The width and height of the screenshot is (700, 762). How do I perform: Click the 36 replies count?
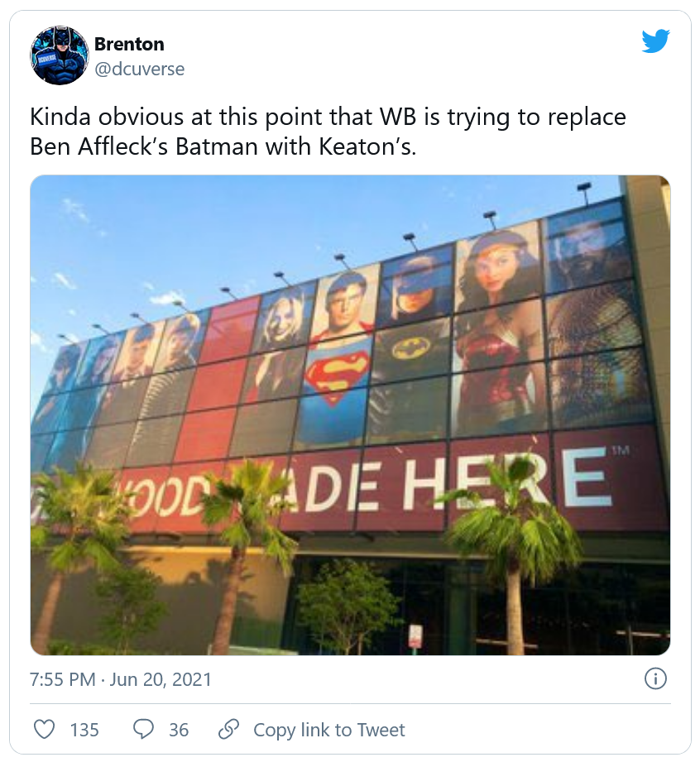point(179,730)
